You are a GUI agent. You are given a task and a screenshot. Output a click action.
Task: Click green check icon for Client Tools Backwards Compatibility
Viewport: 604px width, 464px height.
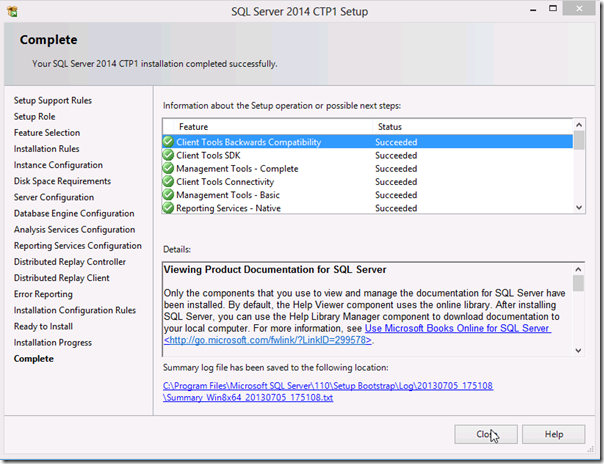click(168, 142)
